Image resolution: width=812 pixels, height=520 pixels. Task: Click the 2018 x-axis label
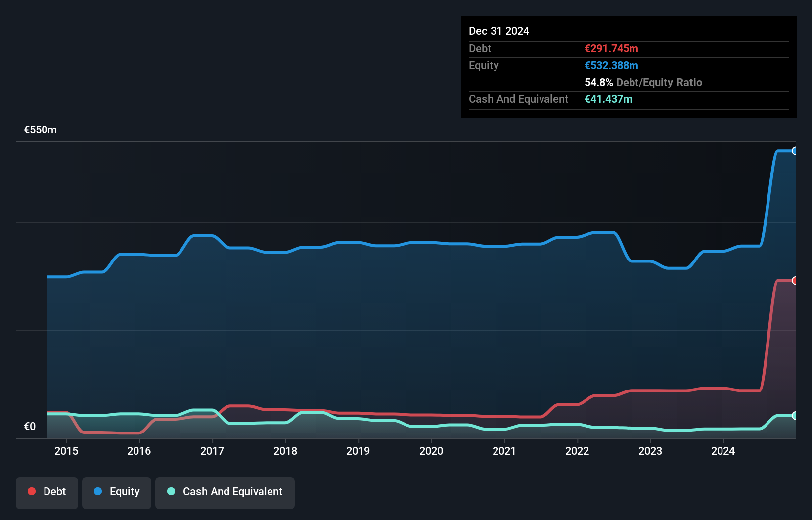pos(285,451)
